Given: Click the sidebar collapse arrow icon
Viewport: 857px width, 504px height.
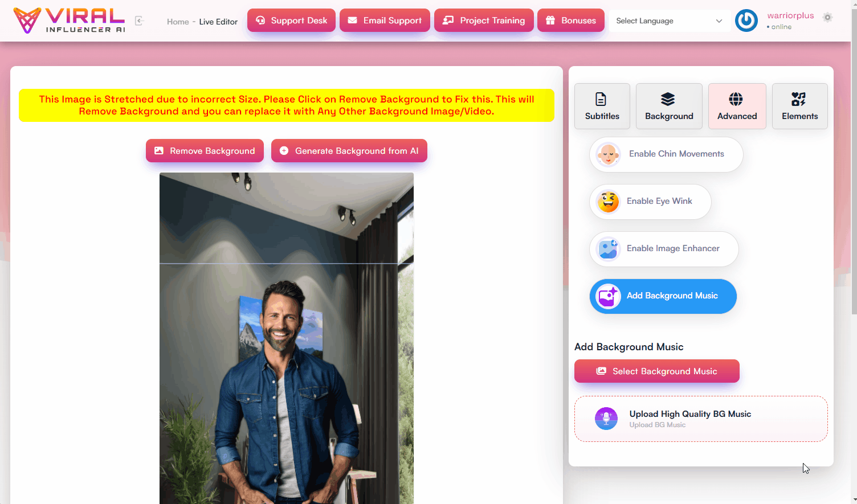Looking at the screenshot, I should pos(139,21).
